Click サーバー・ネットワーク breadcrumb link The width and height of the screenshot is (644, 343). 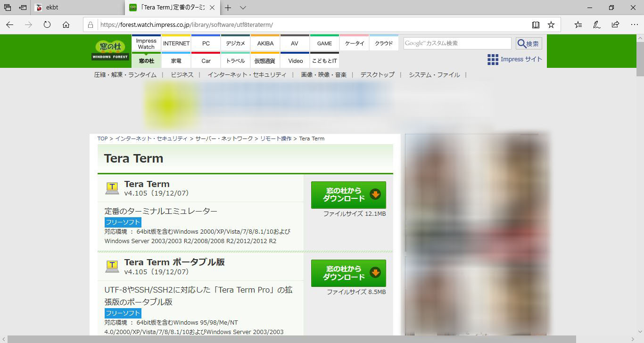(x=224, y=139)
